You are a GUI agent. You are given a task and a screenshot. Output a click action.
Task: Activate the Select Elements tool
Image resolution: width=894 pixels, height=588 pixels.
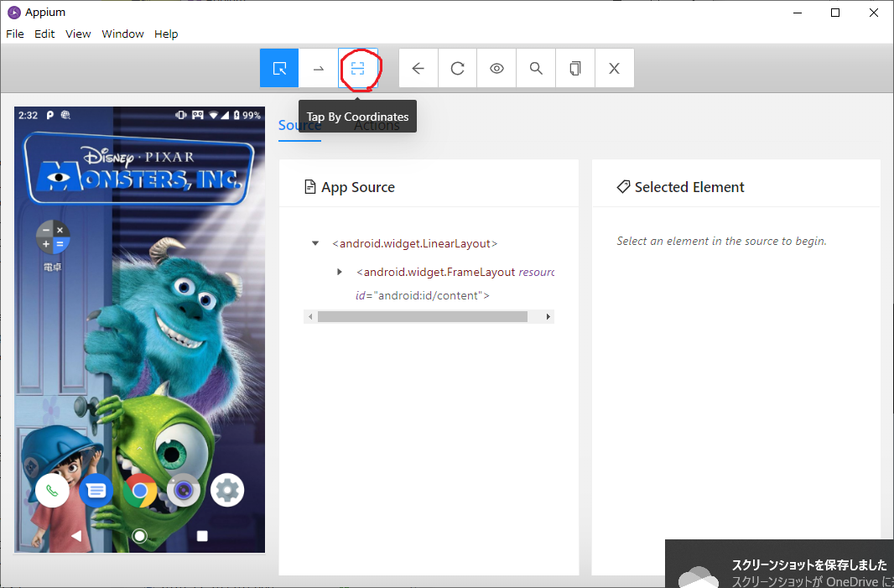coord(279,69)
